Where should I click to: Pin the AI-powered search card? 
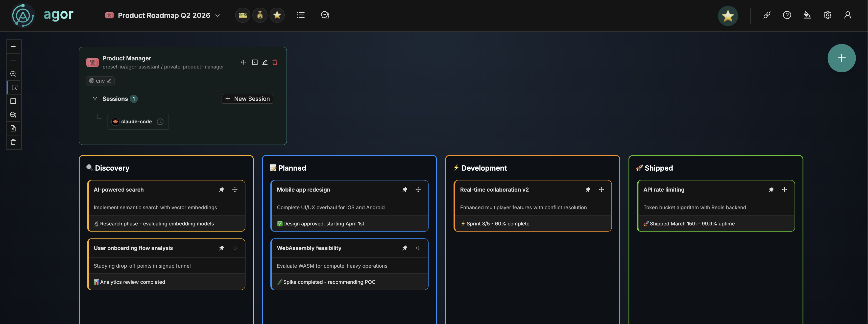(221, 190)
